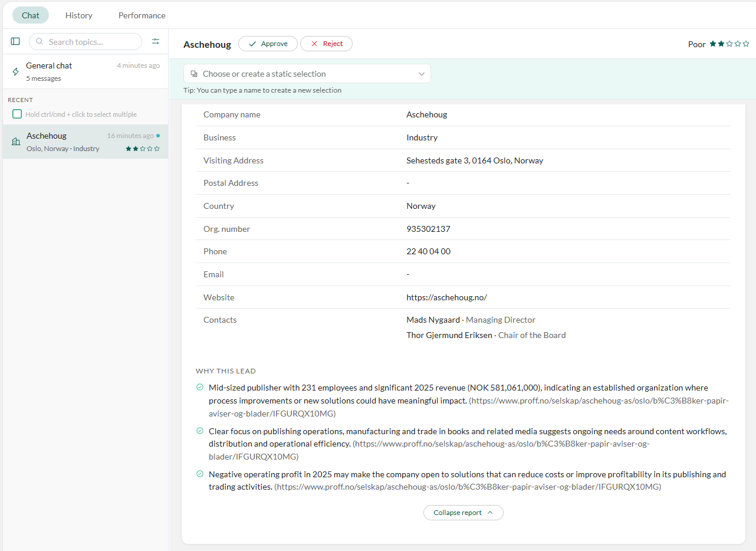Expand the static selection dropdown chevron
756x551 pixels.
point(422,74)
